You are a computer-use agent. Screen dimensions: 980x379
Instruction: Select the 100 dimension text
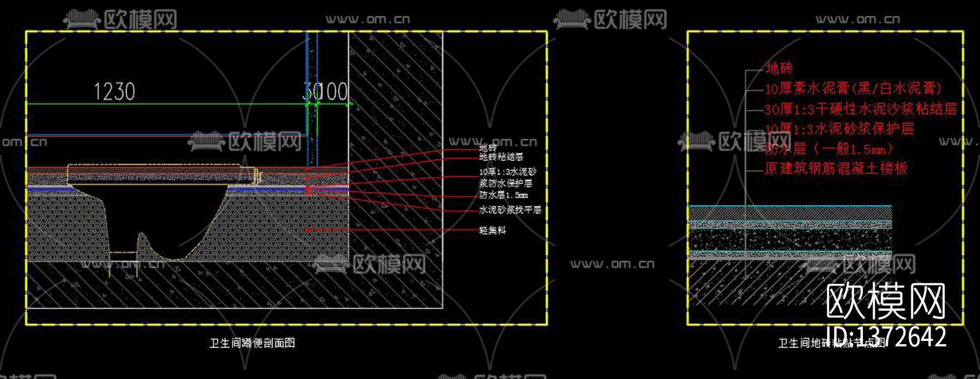coord(333,91)
